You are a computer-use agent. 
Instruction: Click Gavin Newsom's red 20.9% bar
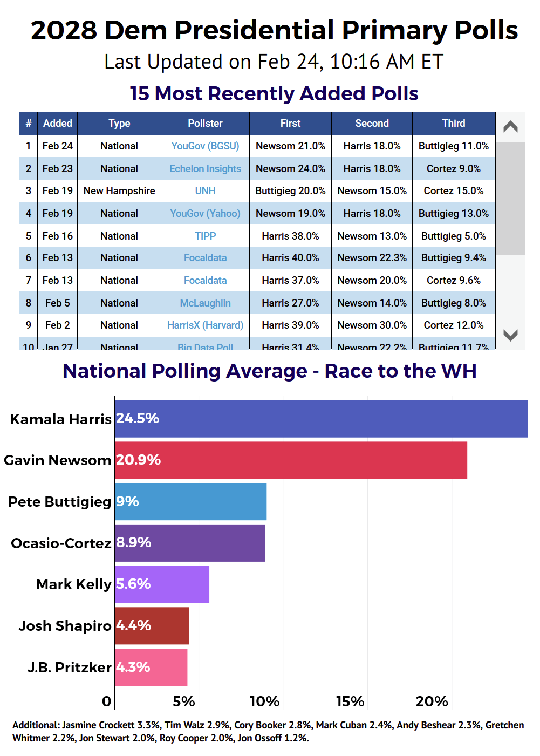[291, 460]
